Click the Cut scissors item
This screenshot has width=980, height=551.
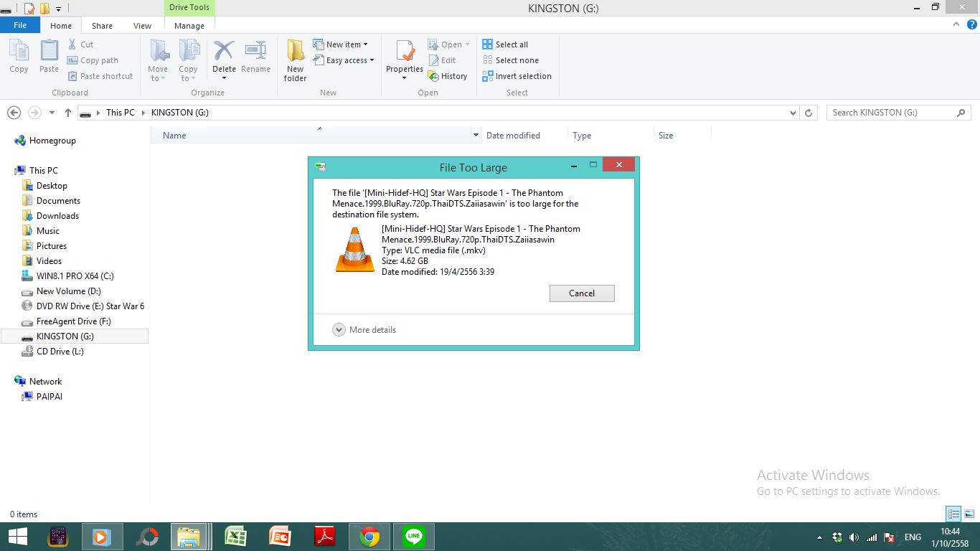81,44
